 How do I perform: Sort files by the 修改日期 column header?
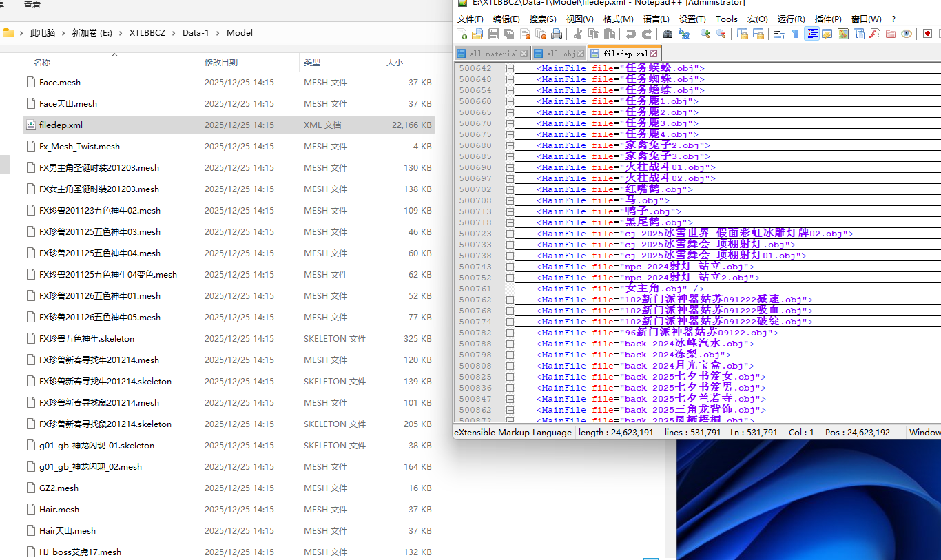tap(221, 62)
